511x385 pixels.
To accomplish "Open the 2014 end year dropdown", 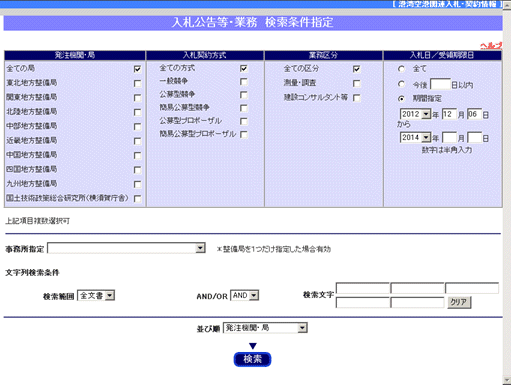I will (416, 138).
